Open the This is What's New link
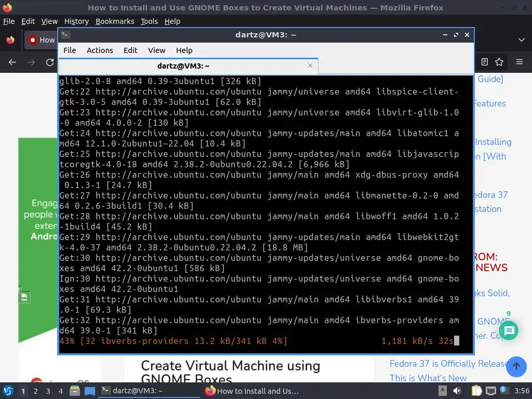Image resolution: width=532 pixels, height=399 pixels. tap(428, 378)
